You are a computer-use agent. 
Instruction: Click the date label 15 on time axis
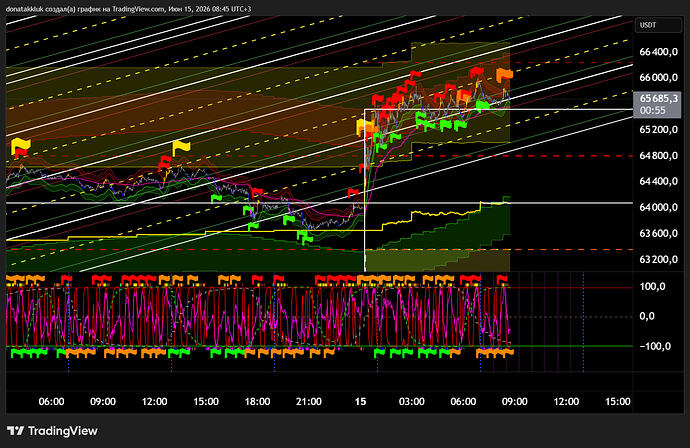[x=360, y=401]
